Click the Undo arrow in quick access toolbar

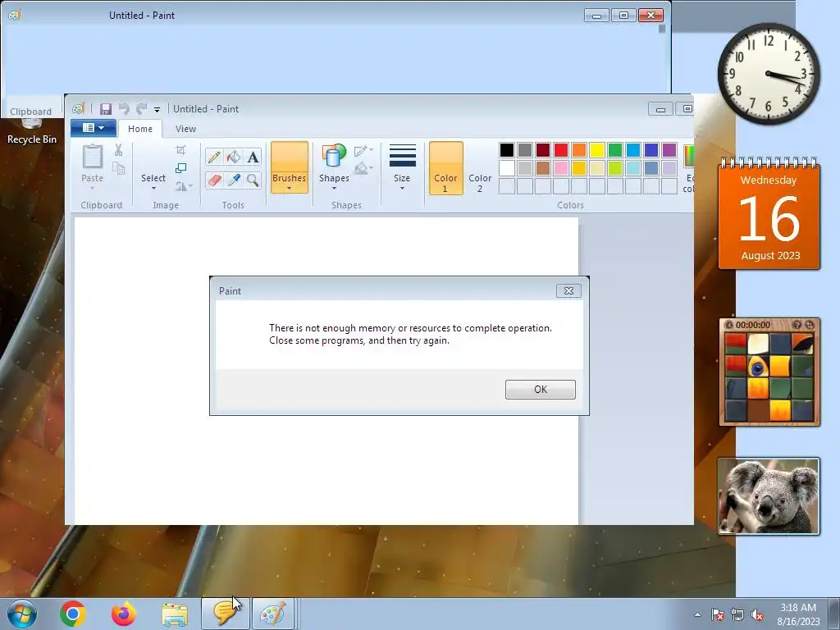124,109
